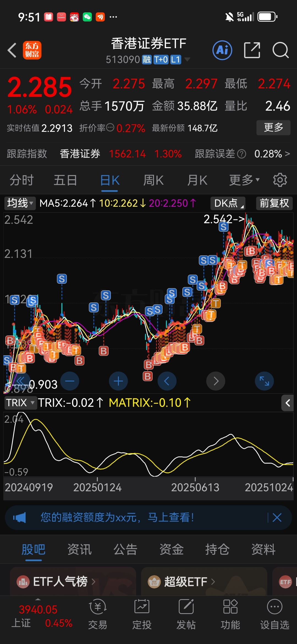Open 发帖 post icon
This screenshot has width=297, height=644.
[186, 614]
